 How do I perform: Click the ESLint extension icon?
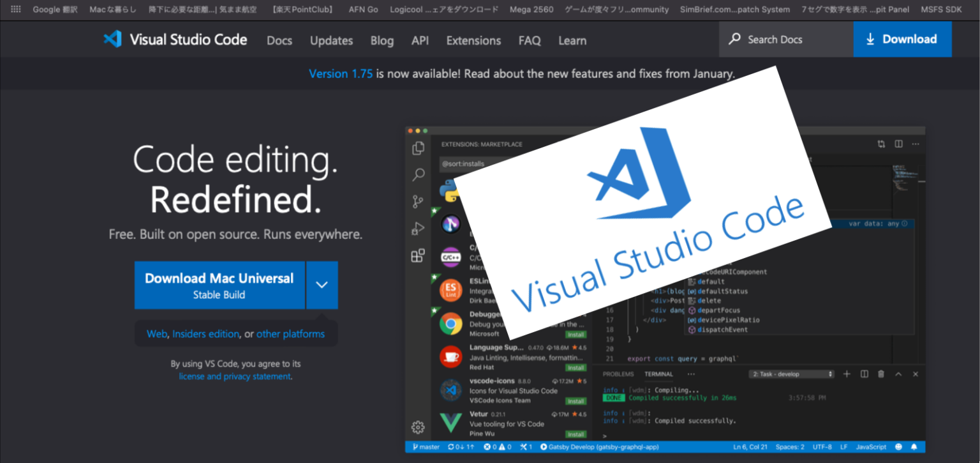450,291
